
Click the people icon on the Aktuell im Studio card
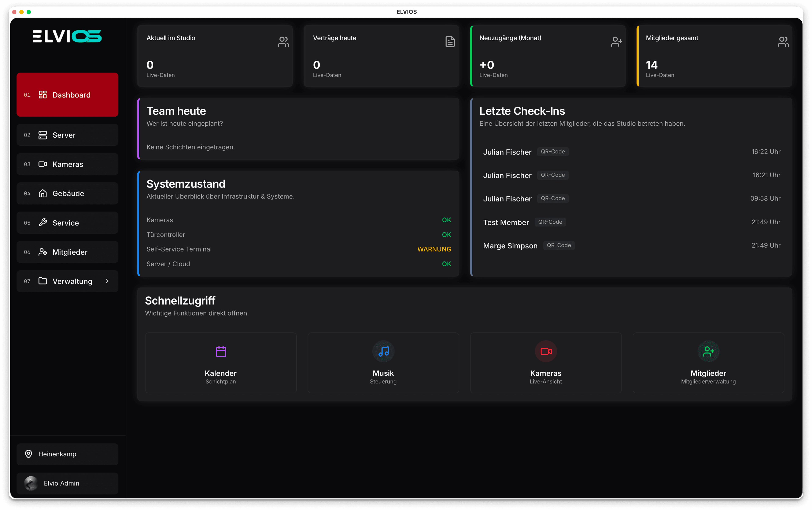[x=283, y=41]
